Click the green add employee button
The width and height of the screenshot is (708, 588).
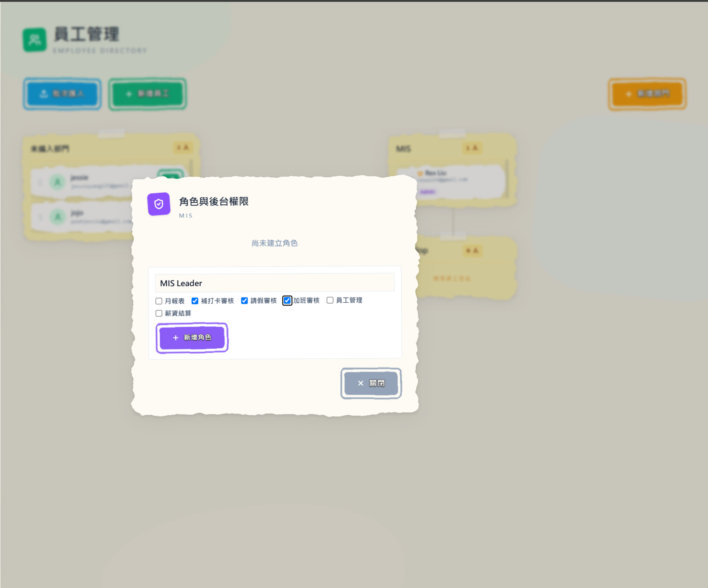tap(147, 94)
